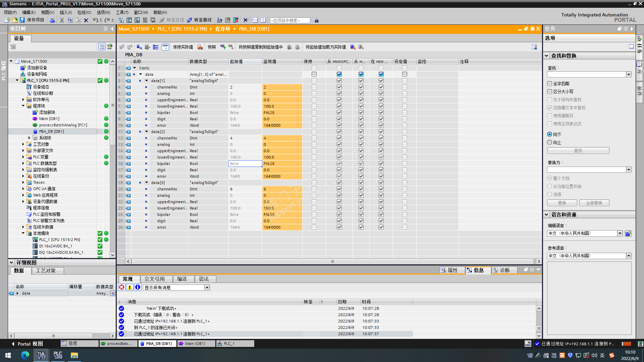This screenshot has height=362, width=644.
Task: Select the search Up radio button
Action: click(x=549, y=142)
